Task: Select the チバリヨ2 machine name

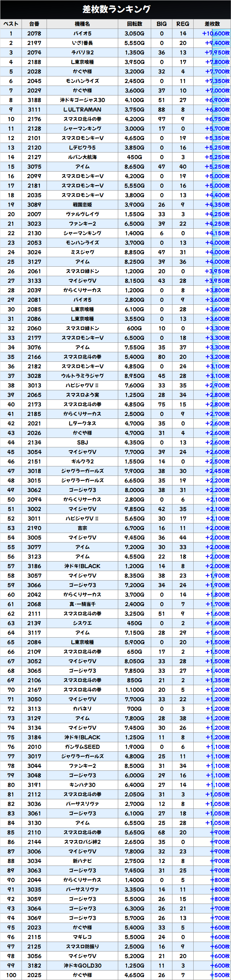Action: (x=82, y=53)
